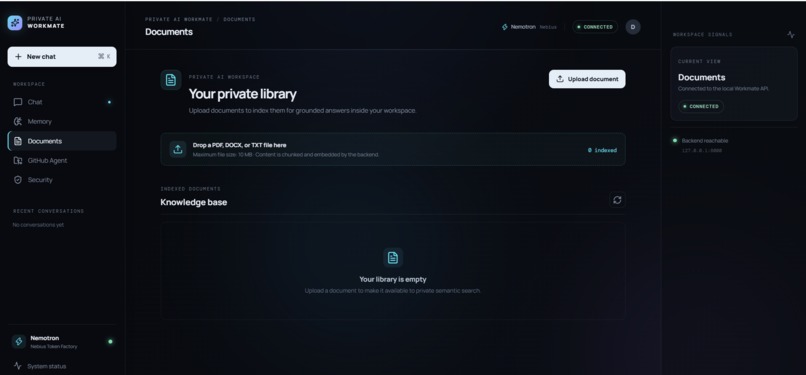Click the empty library document icon
806x375 pixels.
pyautogui.click(x=393, y=258)
